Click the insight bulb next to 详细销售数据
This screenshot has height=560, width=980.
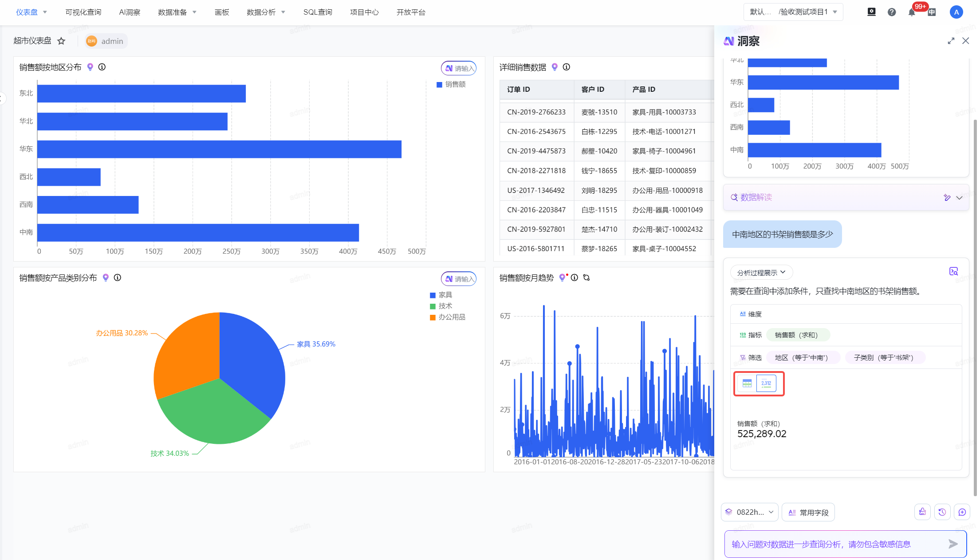pyautogui.click(x=555, y=67)
